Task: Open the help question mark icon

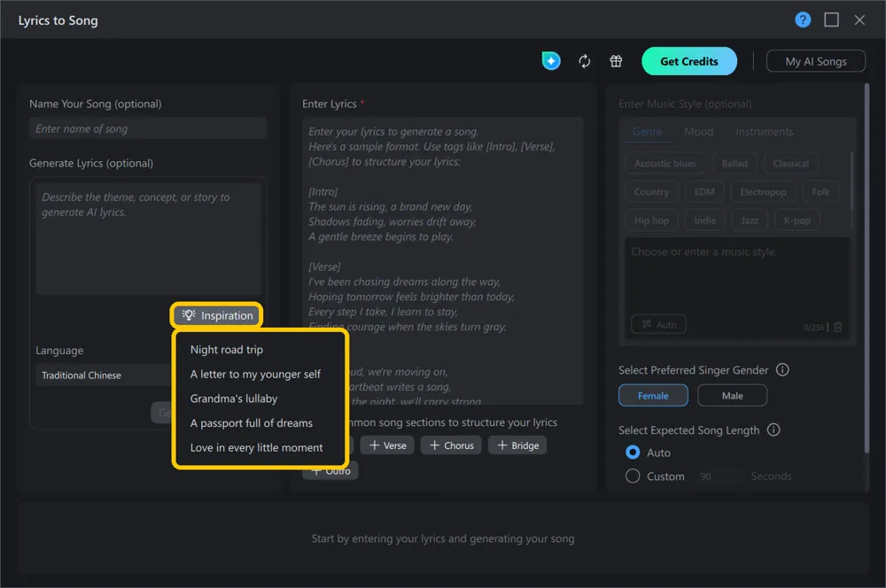Action: 803,19
